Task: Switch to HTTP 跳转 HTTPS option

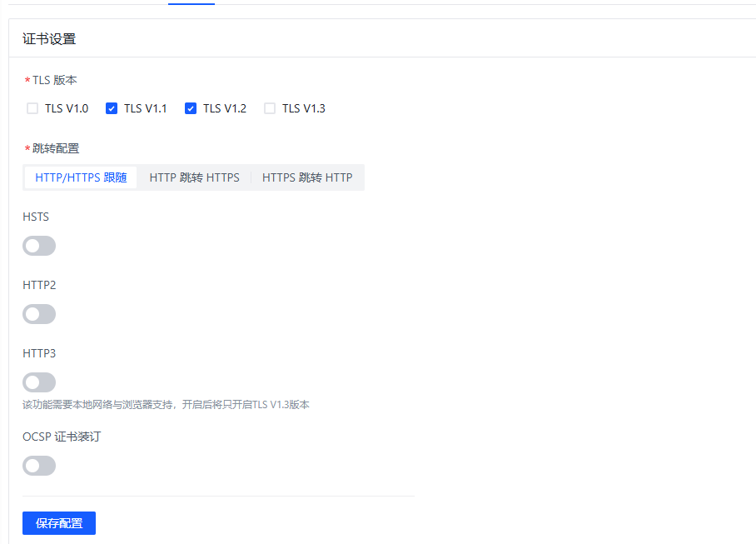Action: pyautogui.click(x=194, y=177)
